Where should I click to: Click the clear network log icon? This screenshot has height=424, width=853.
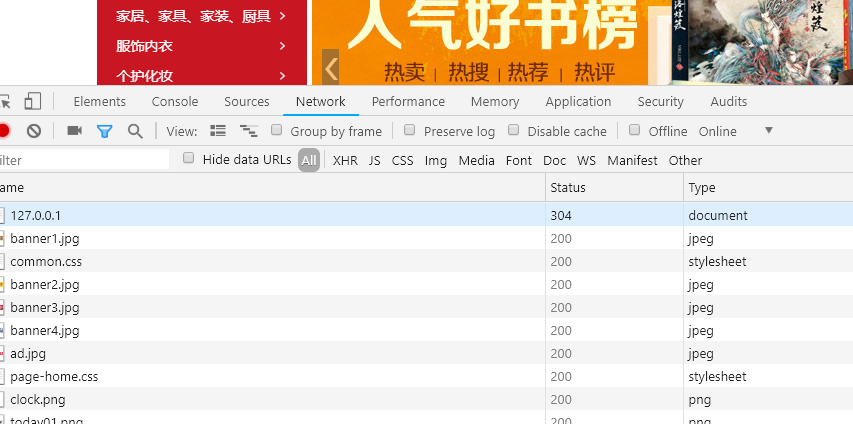click(x=34, y=131)
